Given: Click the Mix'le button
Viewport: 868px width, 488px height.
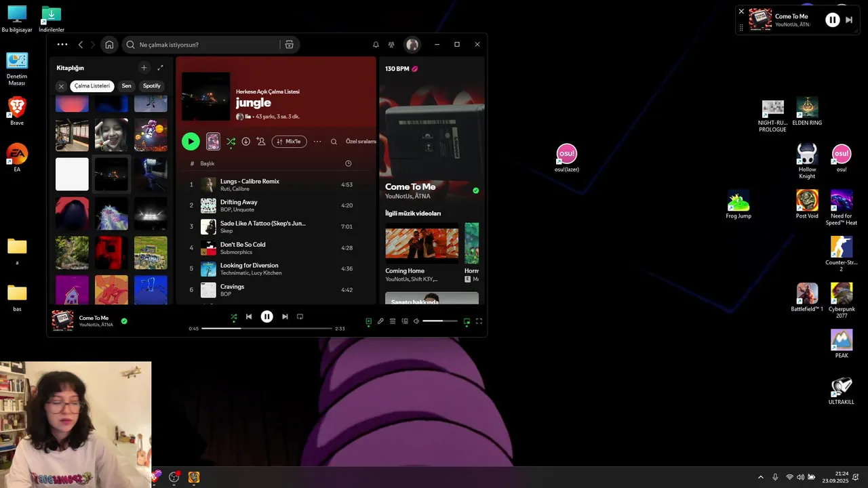Looking at the screenshot, I should click(x=290, y=142).
